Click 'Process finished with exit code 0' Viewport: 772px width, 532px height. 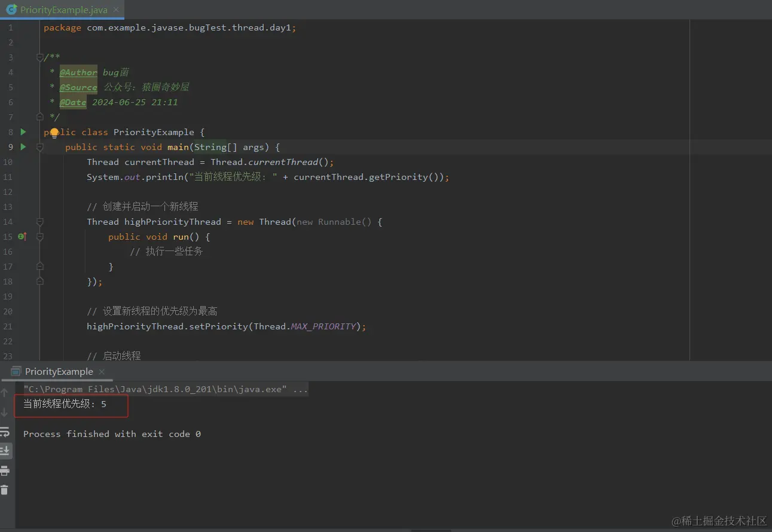112,434
